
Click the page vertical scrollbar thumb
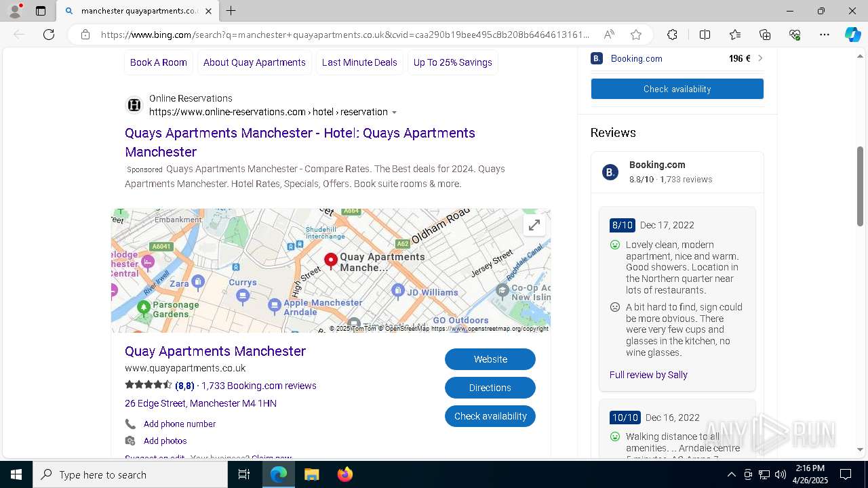(861, 186)
